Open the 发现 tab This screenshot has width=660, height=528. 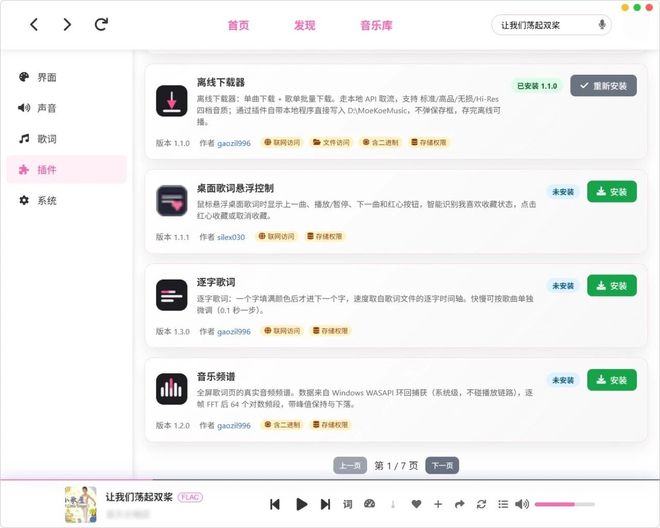tap(304, 25)
